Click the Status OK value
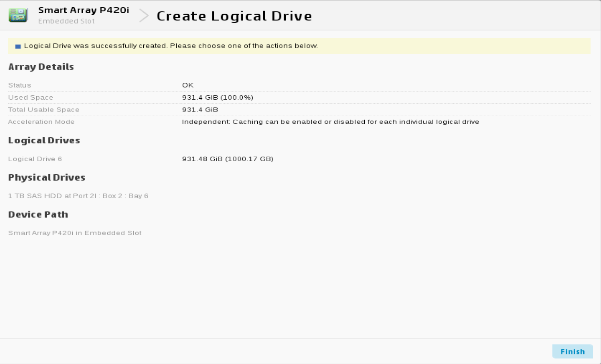Viewport: 601px width, 364px height. 188,85
